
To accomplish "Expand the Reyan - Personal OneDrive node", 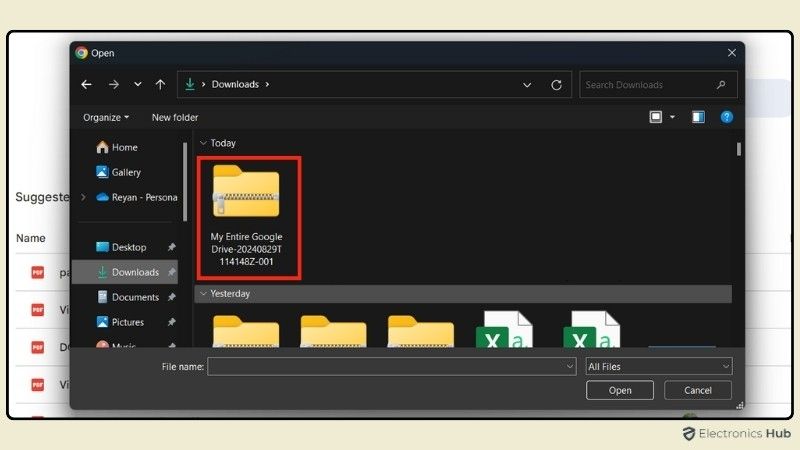I will pyautogui.click(x=83, y=197).
